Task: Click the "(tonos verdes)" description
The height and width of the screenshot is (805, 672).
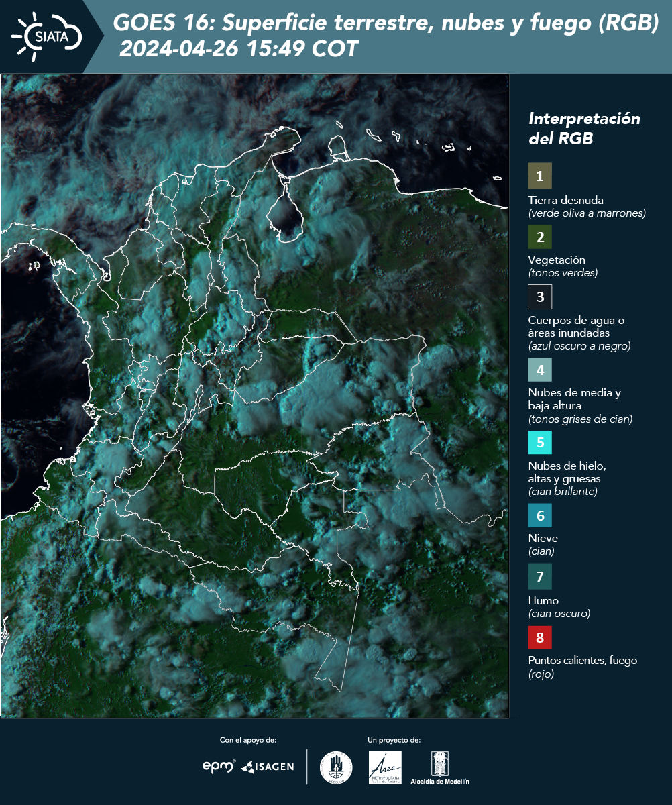Action: click(x=563, y=273)
